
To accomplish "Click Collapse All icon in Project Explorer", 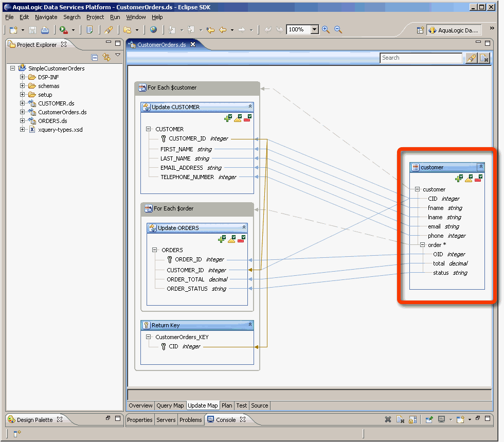I will [x=95, y=58].
